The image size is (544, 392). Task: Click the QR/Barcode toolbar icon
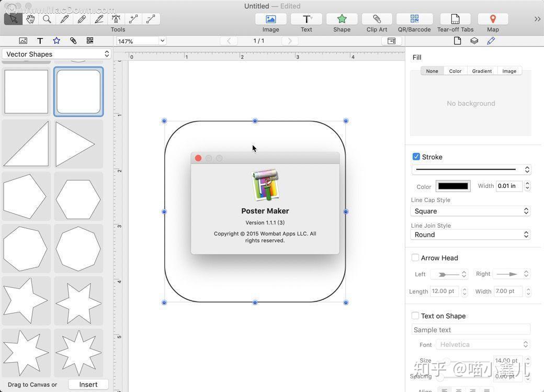[414, 19]
